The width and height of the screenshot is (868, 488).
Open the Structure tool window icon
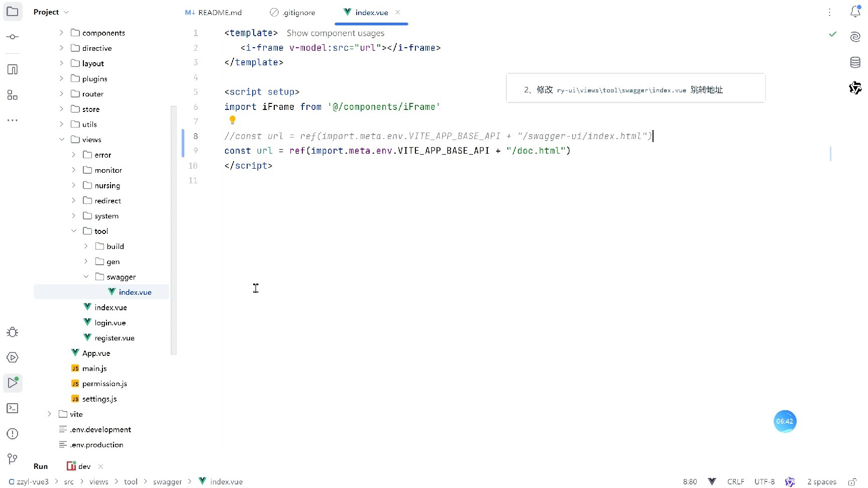click(13, 95)
